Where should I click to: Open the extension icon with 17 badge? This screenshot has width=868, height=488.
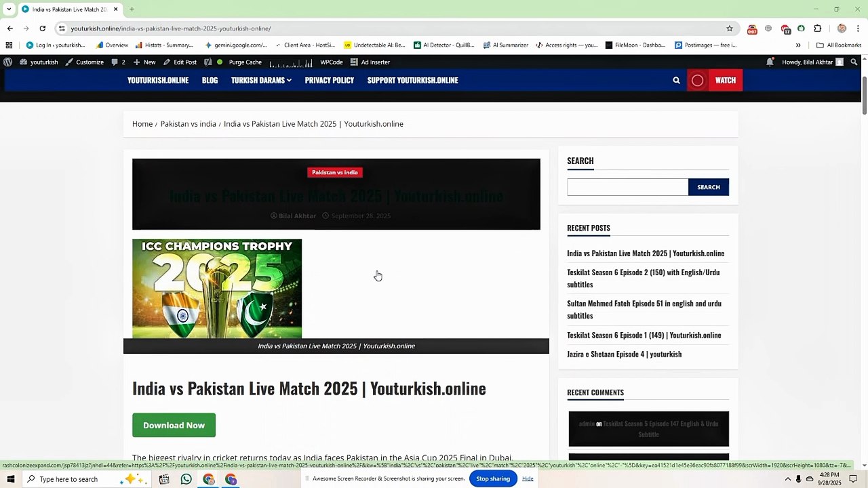coord(785,29)
